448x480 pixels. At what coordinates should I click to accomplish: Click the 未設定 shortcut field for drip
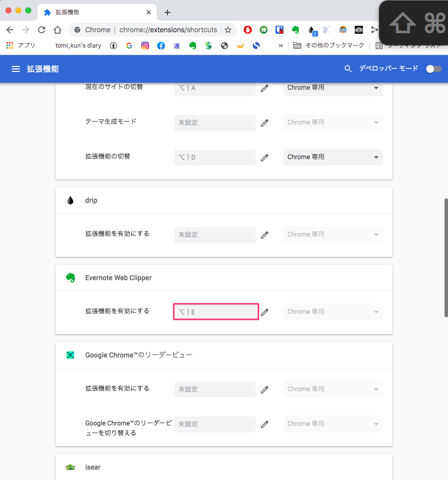215,235
